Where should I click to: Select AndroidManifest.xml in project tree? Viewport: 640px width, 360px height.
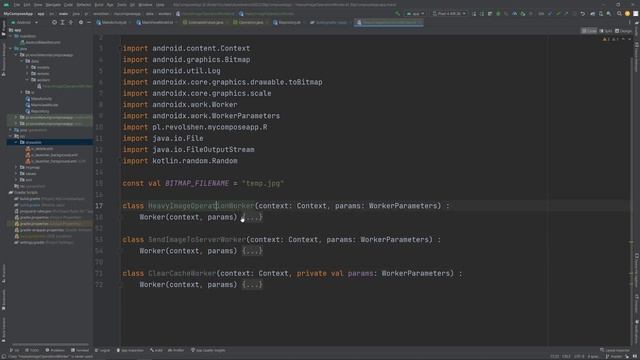[40, 42]
